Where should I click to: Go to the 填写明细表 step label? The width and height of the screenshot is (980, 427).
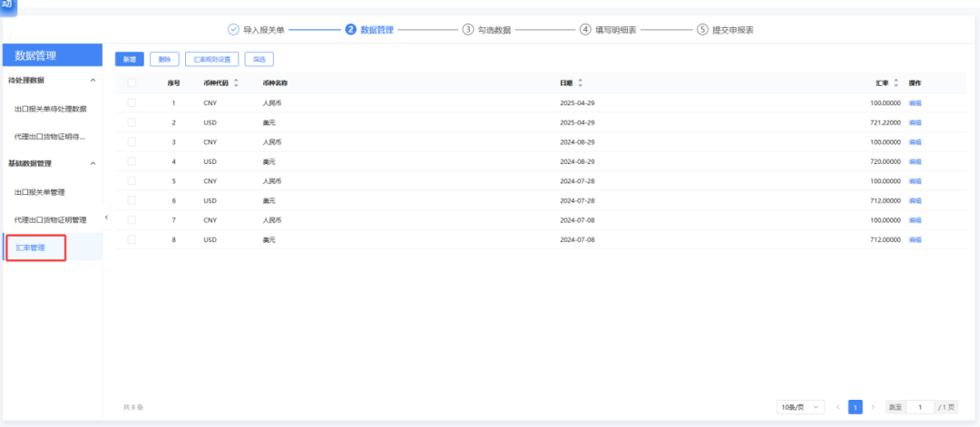pos(615,29)
